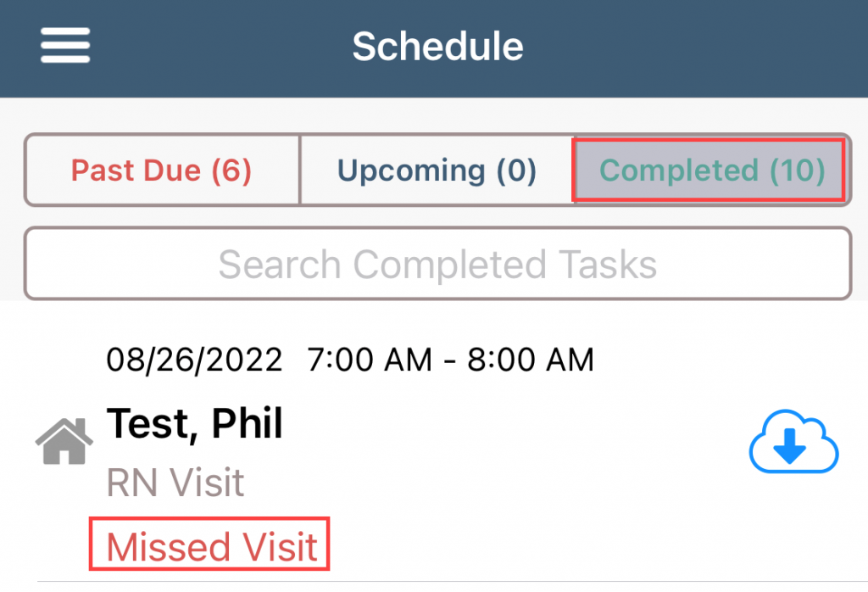This screenshot has height=592, width=868.
Task: Tap the 08/26/2022 date text
Action: tap(195, 359)
